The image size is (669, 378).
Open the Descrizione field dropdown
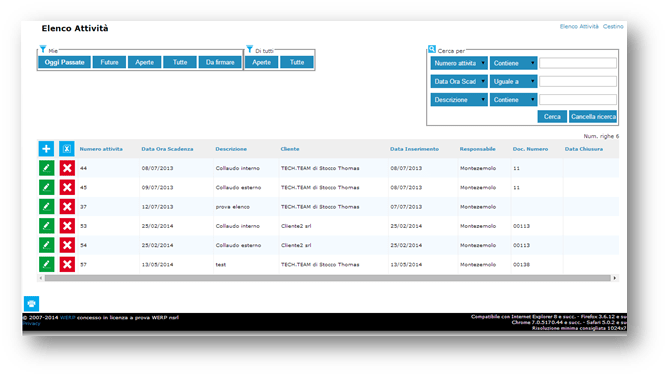tap(459, 100)
